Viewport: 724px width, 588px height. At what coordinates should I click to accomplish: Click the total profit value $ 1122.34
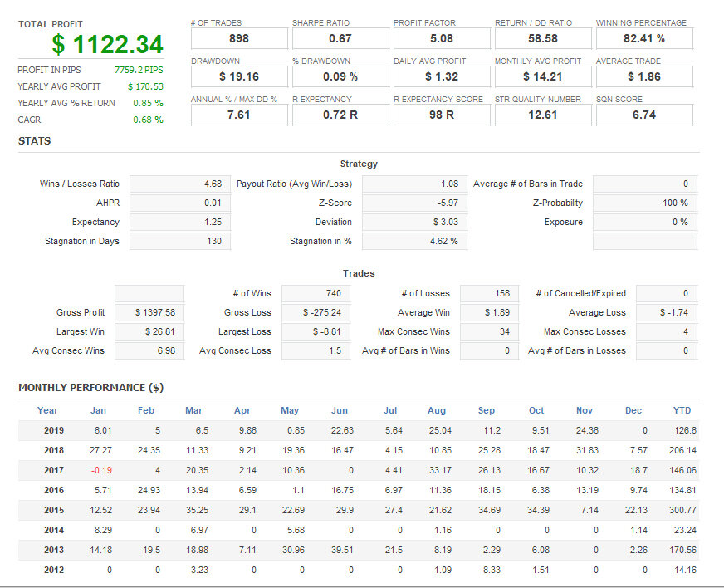pyautogui.click(x=108, y=44)
